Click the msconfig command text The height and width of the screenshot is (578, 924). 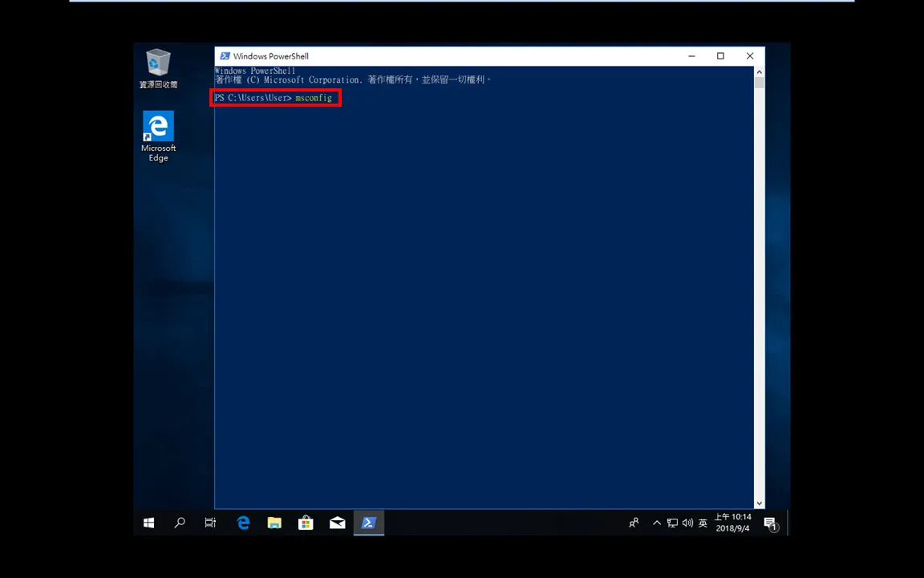(x=314, y=98)
